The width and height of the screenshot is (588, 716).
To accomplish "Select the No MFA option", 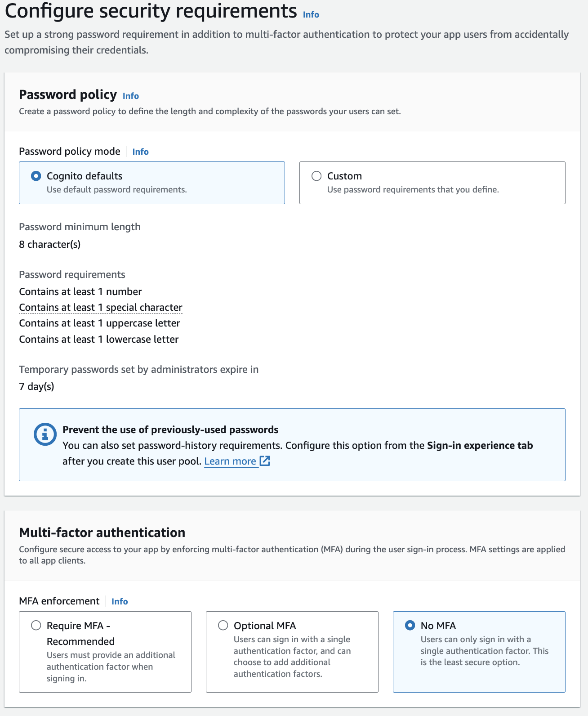I will click(410, 625).
